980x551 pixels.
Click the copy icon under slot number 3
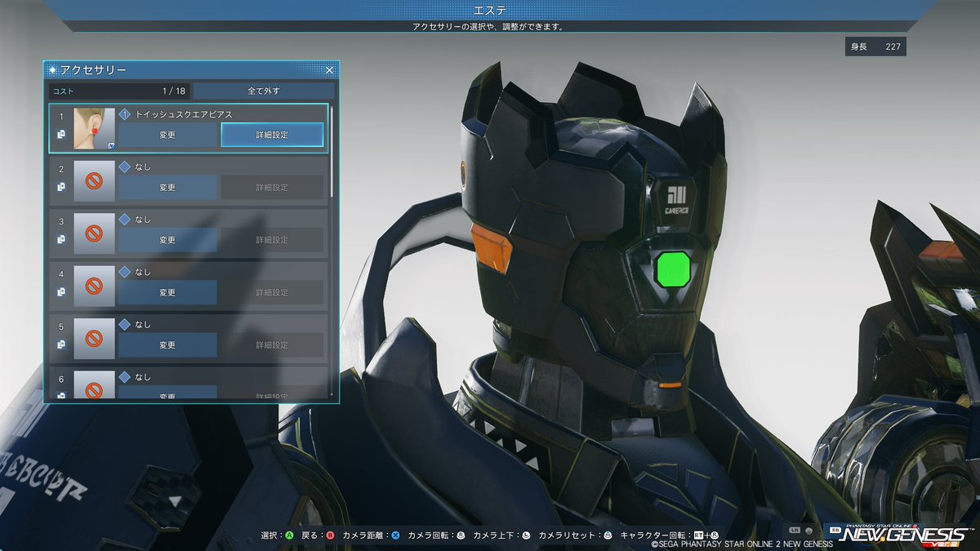pyautogui.click(x=61, y=239)
